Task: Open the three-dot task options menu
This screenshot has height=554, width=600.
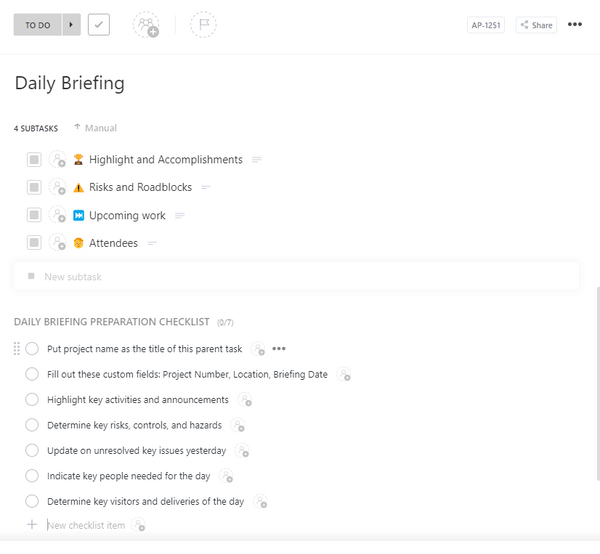Action: coord(575,25)
